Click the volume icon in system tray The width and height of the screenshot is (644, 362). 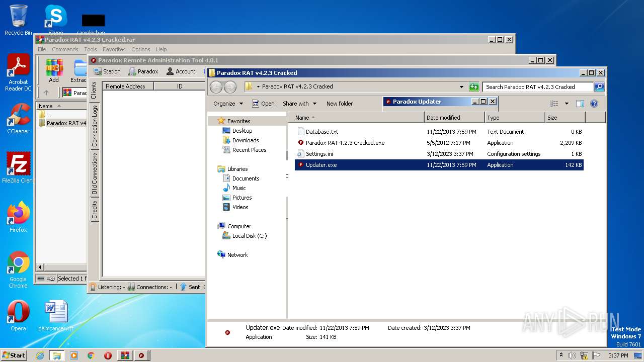(x=572, y=355)
